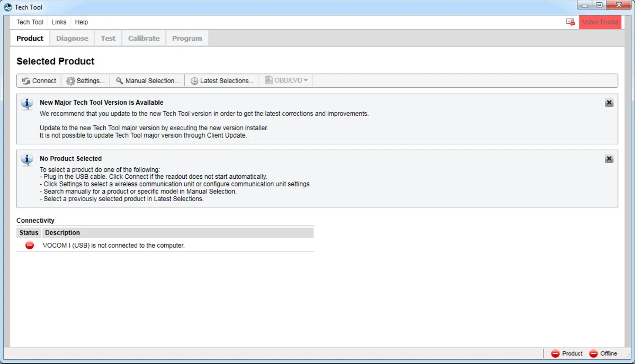Click the Product status indicator in status bar
This screenshot has width=635, height=364.
tap(567, 353)
